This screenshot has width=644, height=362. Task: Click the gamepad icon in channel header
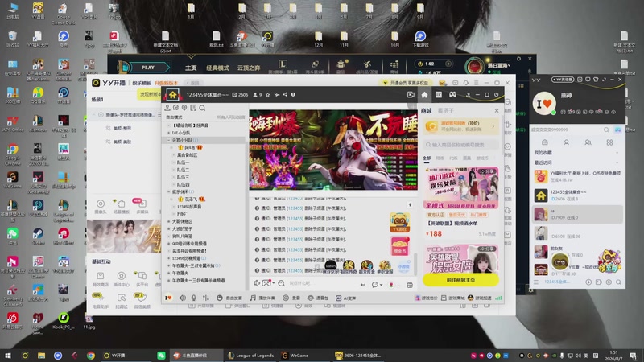(x=452, y=95)
